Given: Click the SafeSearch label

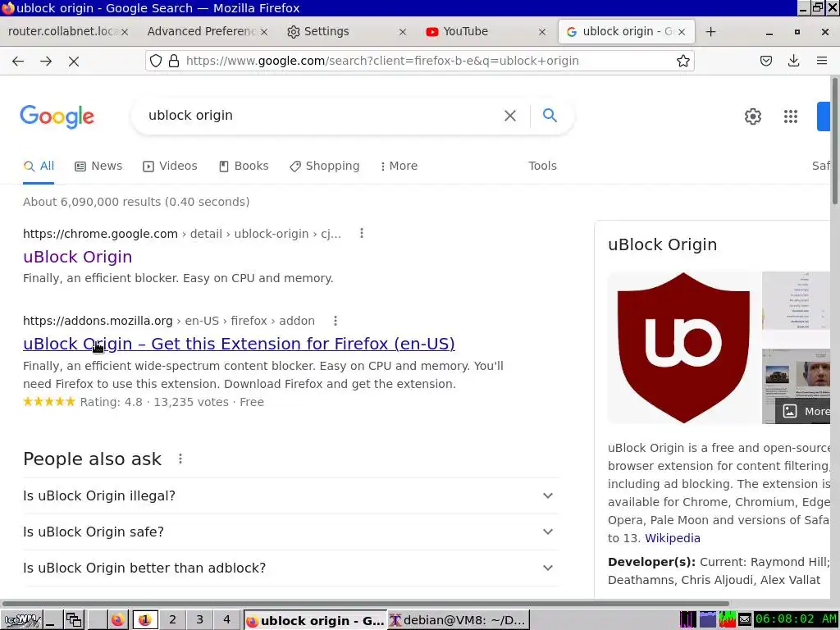Looking at the screenshot, I should click(820, 166).
